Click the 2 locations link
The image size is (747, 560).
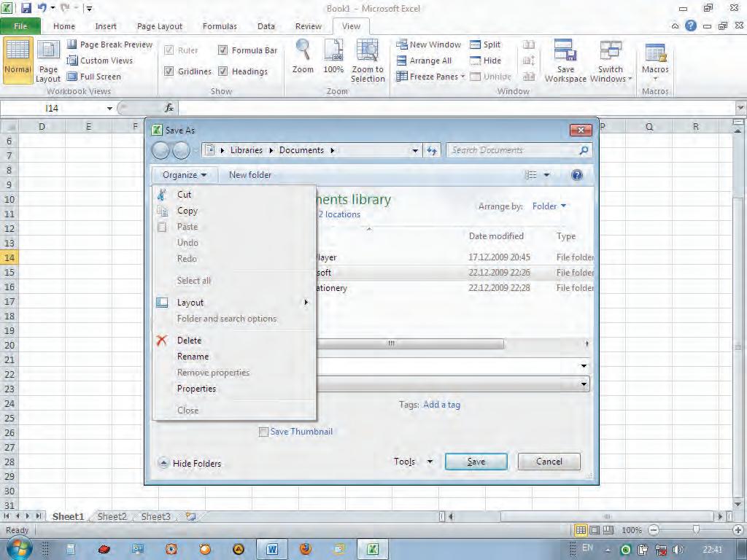tap(339, 215)
